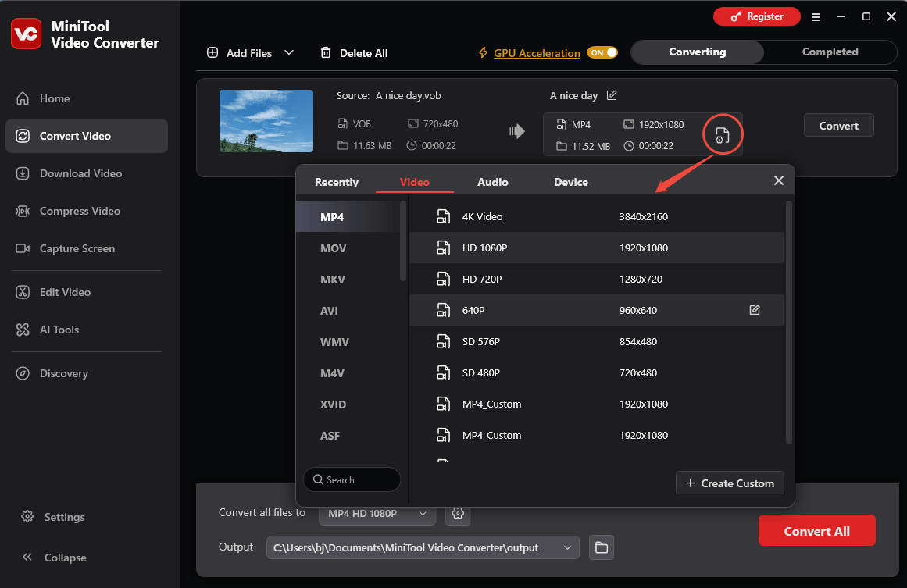The width and height of the screenshot is (907, 588).
Task: Open the Discovery section
Action: pyautogui.click(x=87, y=373)
